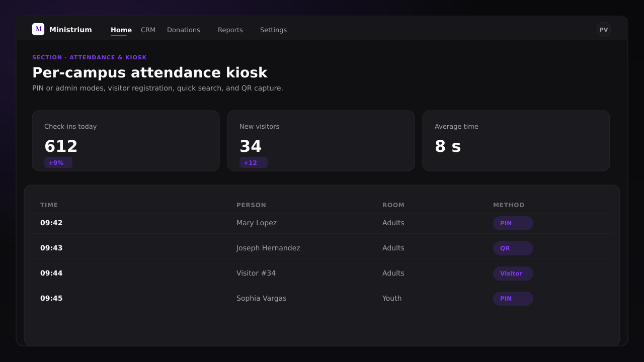The width and height of the screenshot is (644, 362).
Task: Select the Average time card
Action: [x=516, y=141]
